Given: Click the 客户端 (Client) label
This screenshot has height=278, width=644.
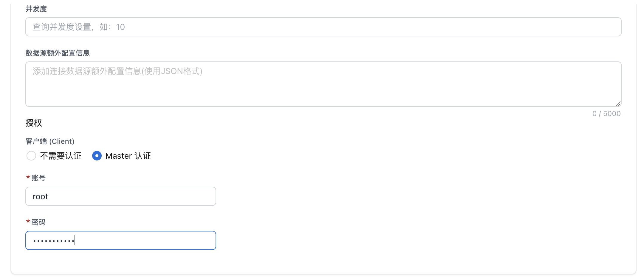Looking at the screenshot, I should (50, 141).
